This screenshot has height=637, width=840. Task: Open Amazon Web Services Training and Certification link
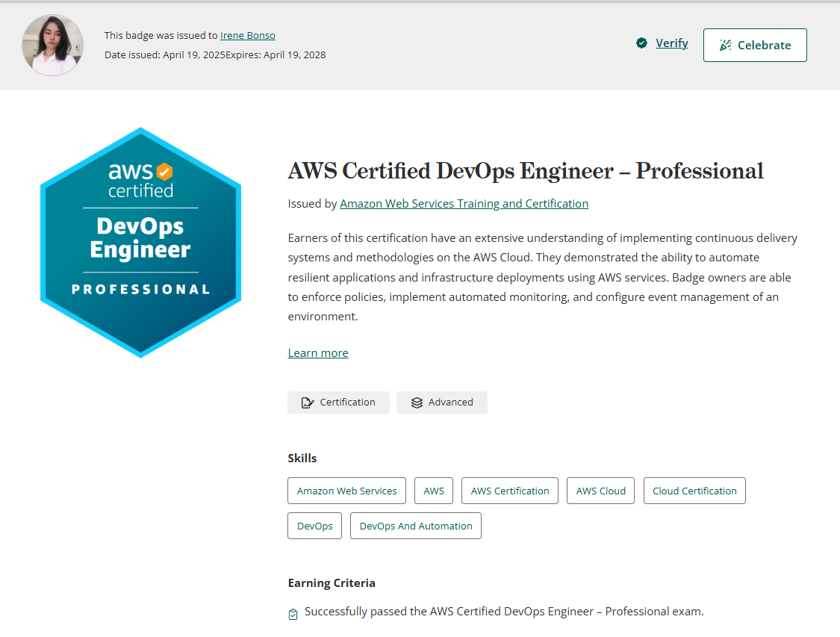click(x=464, y=204)
